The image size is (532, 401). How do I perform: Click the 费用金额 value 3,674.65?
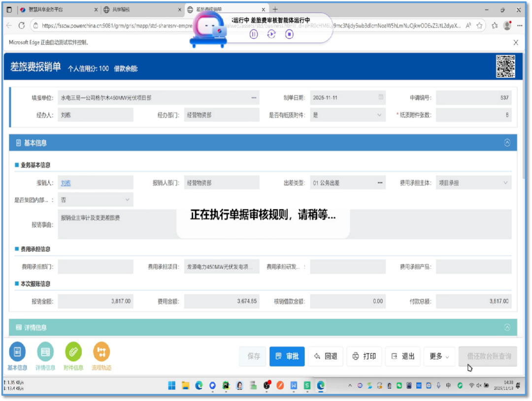click(247, 301)
